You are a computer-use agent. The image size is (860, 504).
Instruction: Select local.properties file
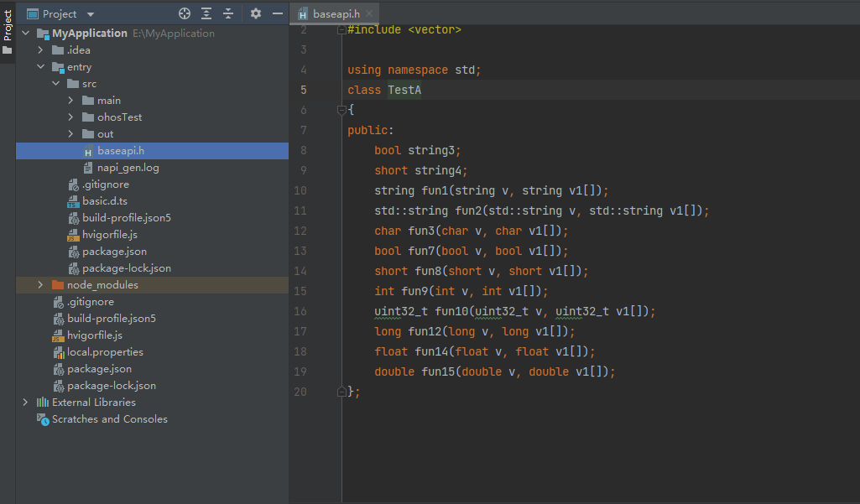[105, 352]
